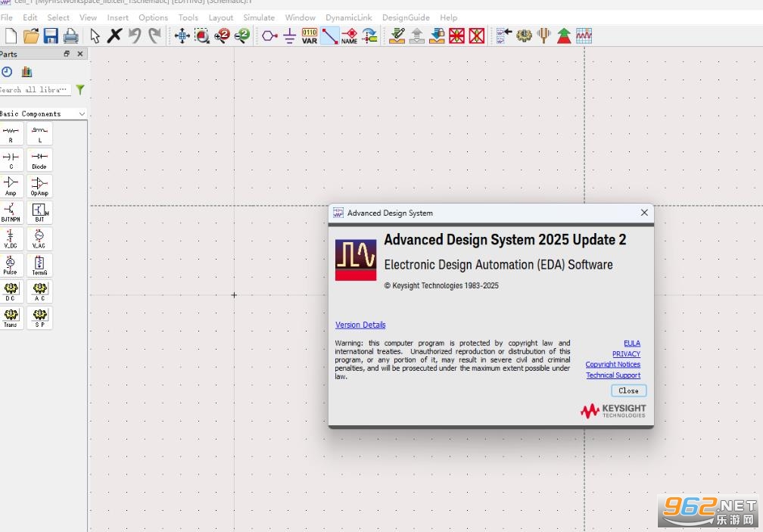Click the green-red arrow simulate icon

(564, 36)
